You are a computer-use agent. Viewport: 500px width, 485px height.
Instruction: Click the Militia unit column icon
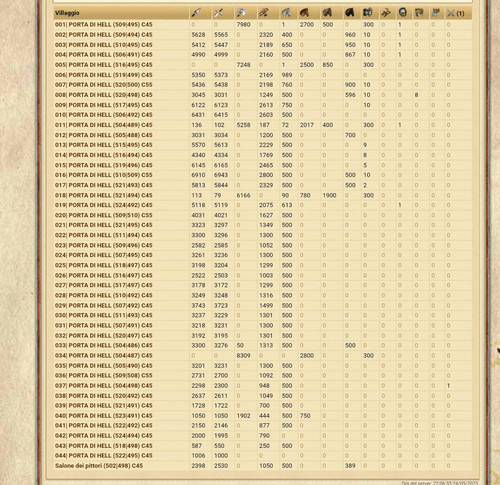click(x=436, y=13)
